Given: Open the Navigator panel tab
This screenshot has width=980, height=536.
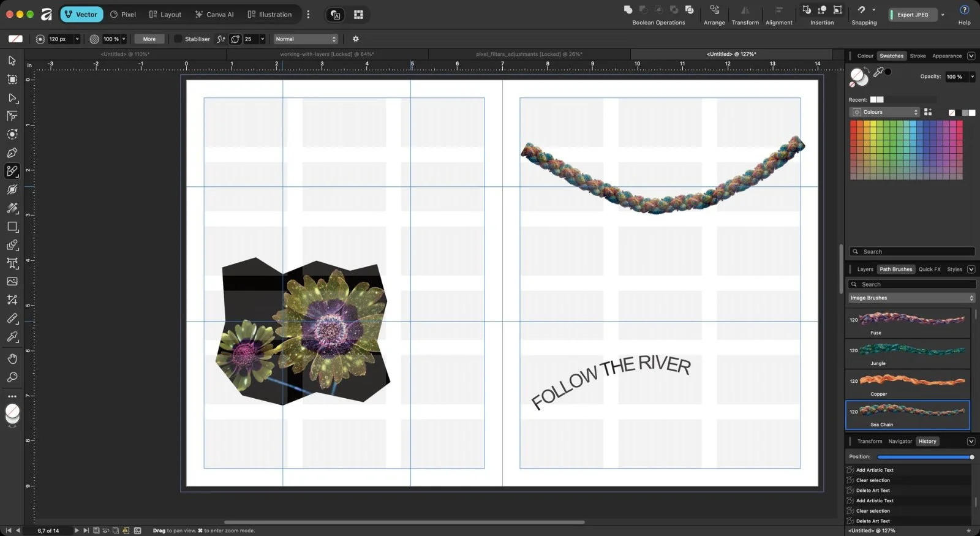Looking at the screenshot, I should (x=900, y=441).
